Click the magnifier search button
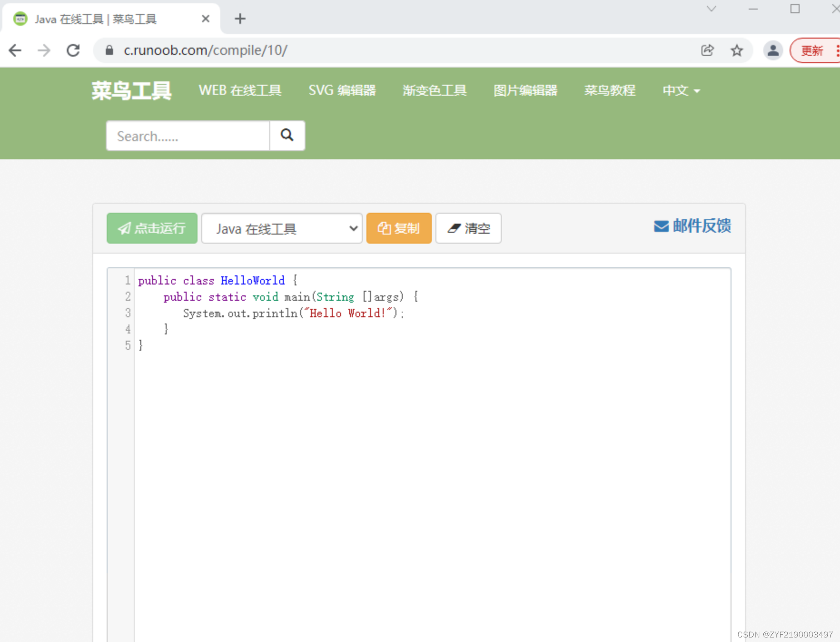840x642 pixels. 287,135
